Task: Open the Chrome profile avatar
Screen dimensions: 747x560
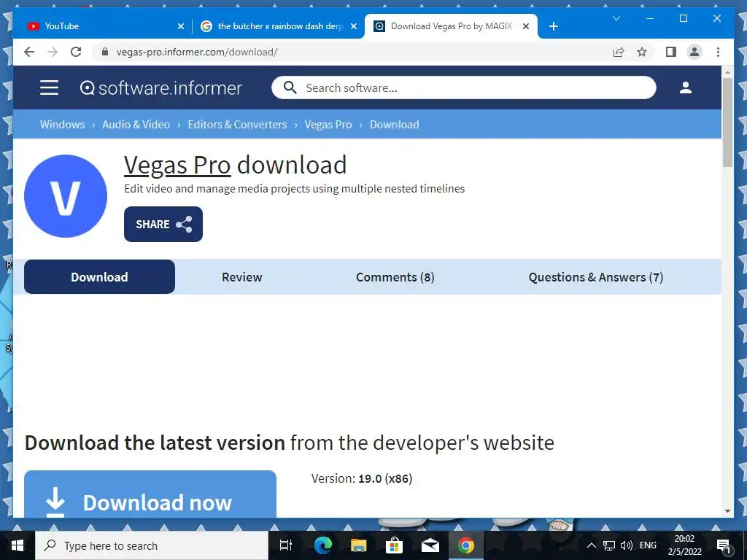Action: point(694,52)
